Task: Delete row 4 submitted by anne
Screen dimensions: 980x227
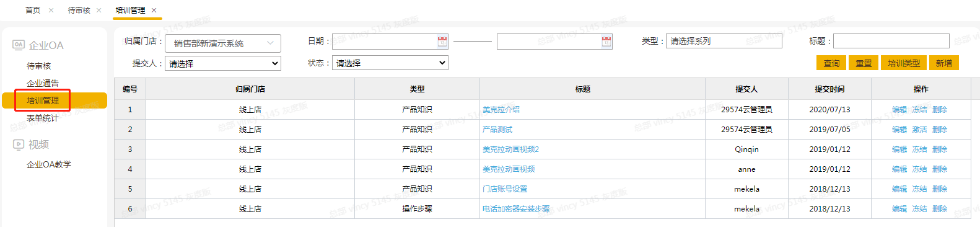Action: (x=940, y=169)
